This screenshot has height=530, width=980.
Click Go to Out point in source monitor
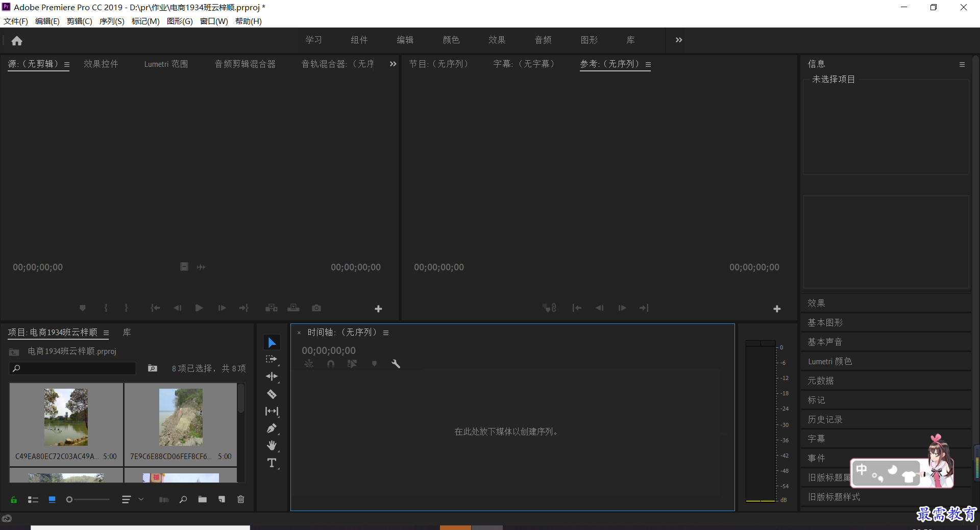pyautogui.click(x=244, y=308)
